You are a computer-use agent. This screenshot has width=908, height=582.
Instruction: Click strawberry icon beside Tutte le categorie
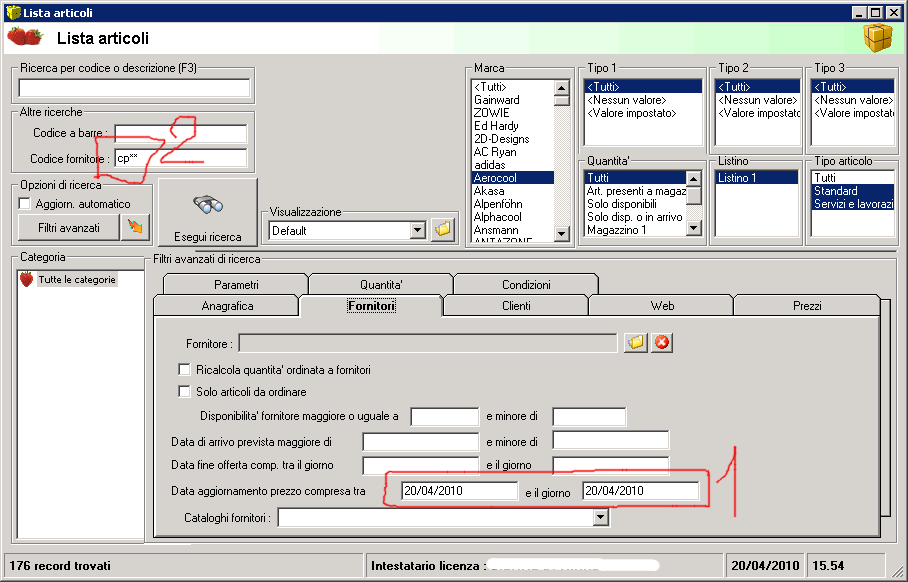[x=26, y=279]
